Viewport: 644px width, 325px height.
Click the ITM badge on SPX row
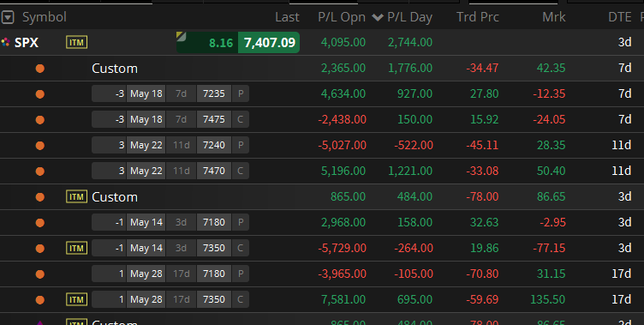tap(77, 42)
